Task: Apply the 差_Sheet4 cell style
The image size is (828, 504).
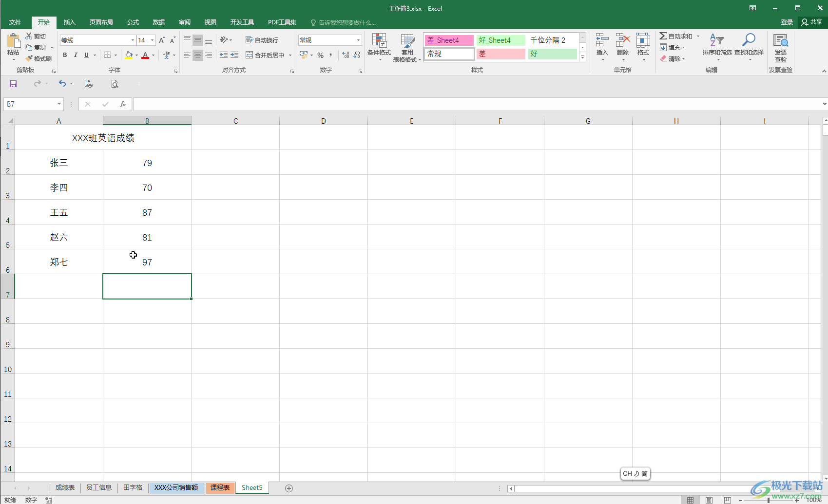Action: pyautogui.click(x=449, y=40)
